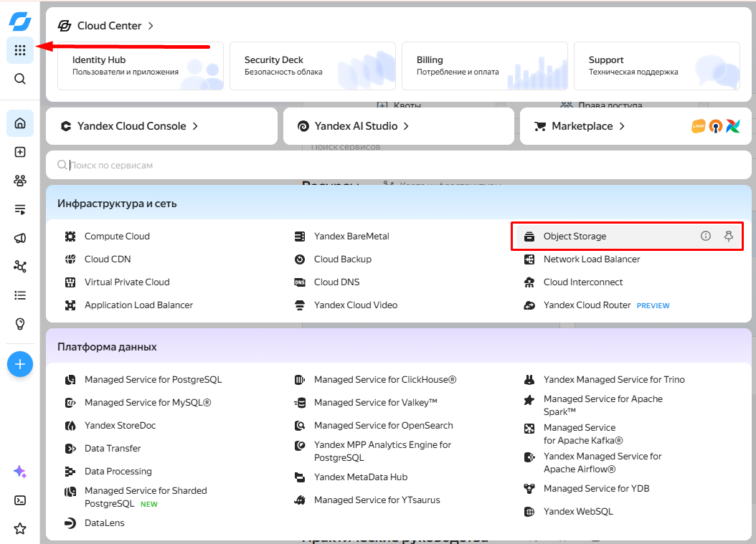The image size is (756, 544).
Task: Open the Billing card
Action: coord(485,66)
